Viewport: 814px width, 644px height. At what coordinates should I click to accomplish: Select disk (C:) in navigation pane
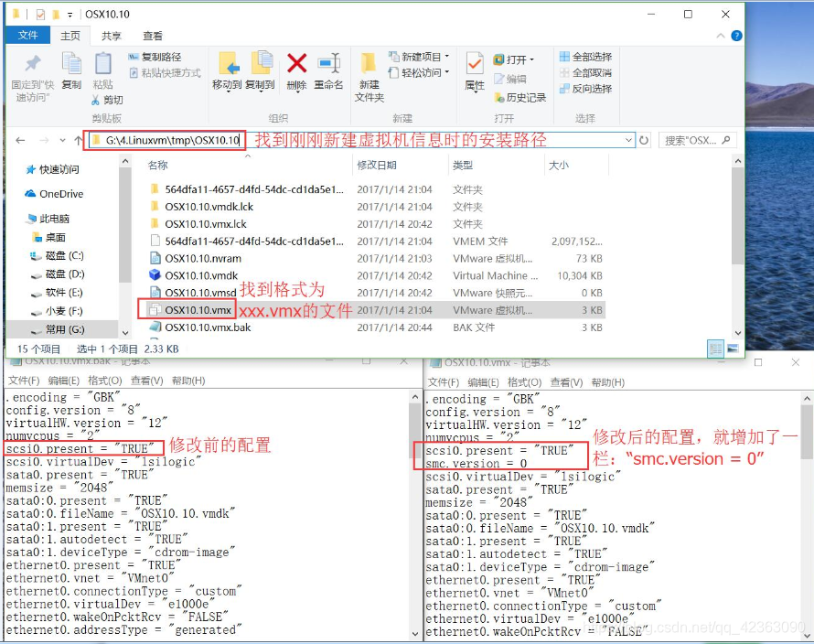pos(57,255)
